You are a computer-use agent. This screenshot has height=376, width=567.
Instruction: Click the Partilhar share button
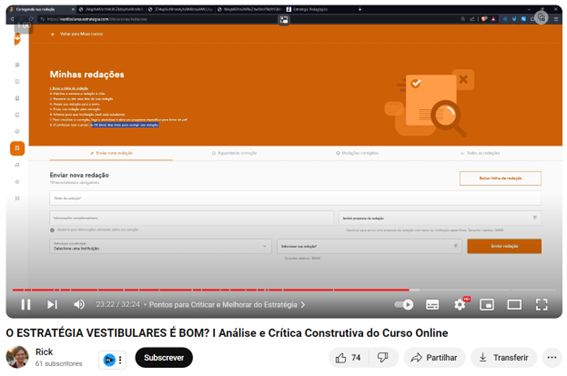434,358
